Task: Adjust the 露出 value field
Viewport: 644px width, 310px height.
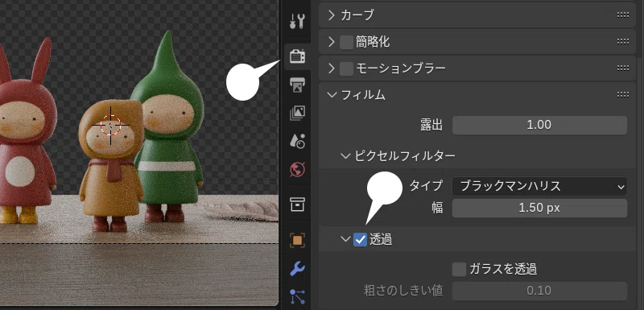Action: tap(539, 126)
